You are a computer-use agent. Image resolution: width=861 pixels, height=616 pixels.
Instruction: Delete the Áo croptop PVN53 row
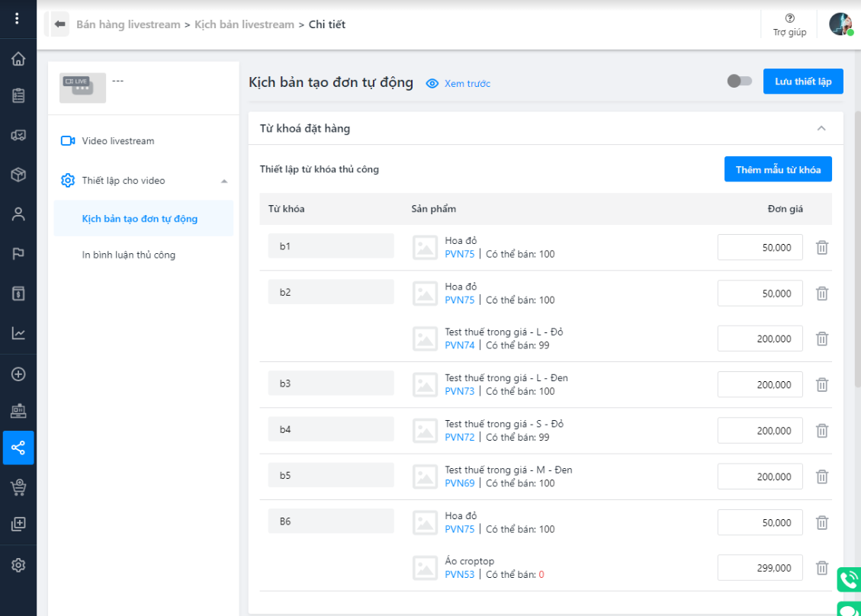(x=821, y=568)
